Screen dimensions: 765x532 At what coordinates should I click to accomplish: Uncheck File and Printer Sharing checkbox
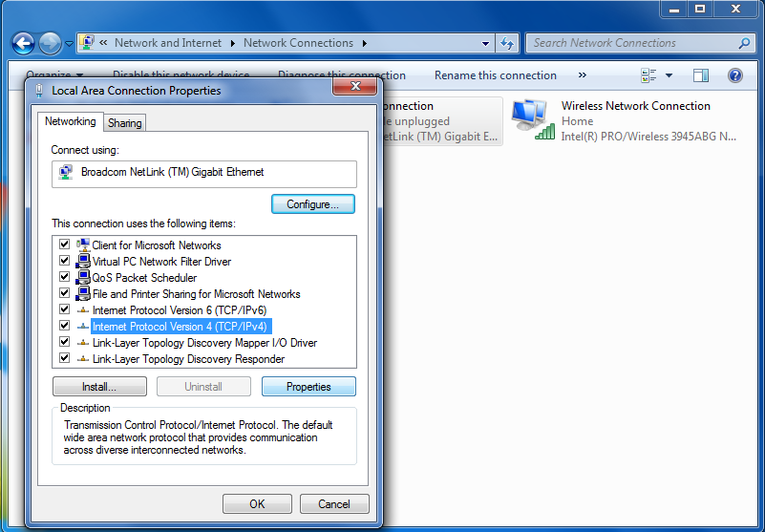[x=64, y=293]
